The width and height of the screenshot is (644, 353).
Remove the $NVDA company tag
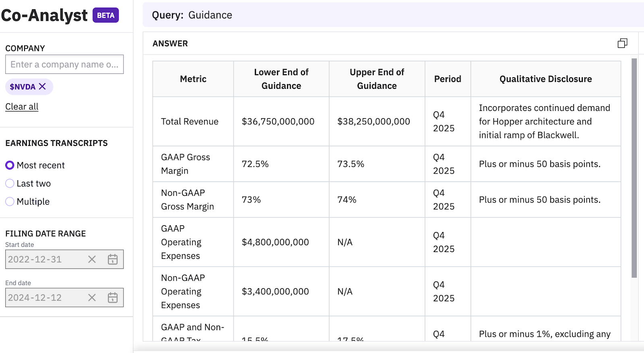[42, 86]
